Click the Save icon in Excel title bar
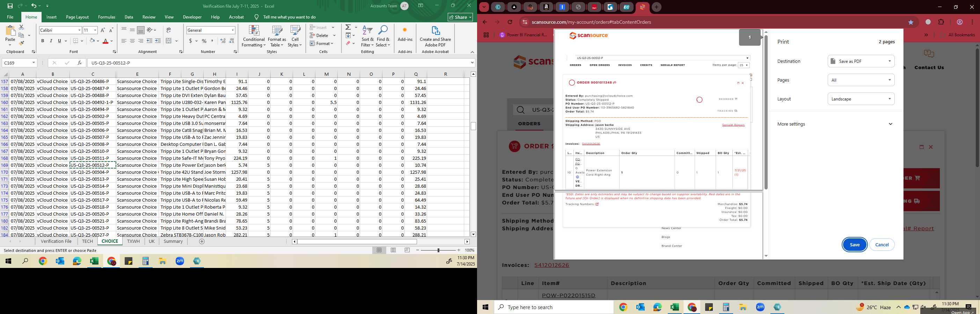 10,6
